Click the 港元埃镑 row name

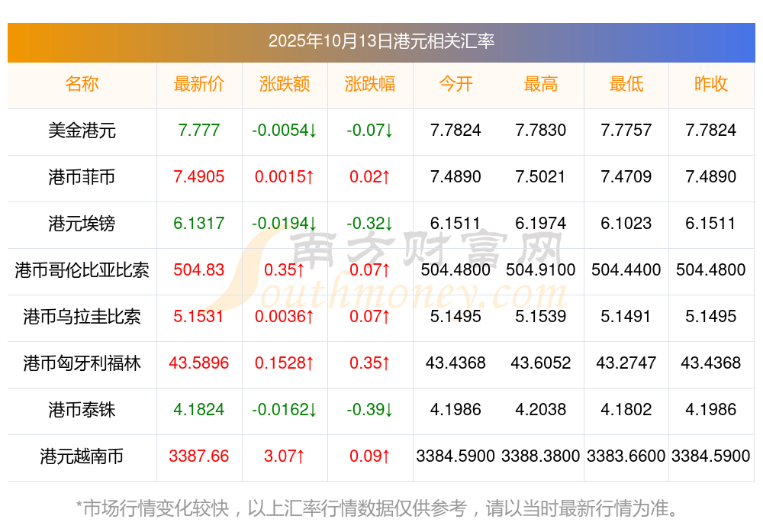(x=82, y=224)
